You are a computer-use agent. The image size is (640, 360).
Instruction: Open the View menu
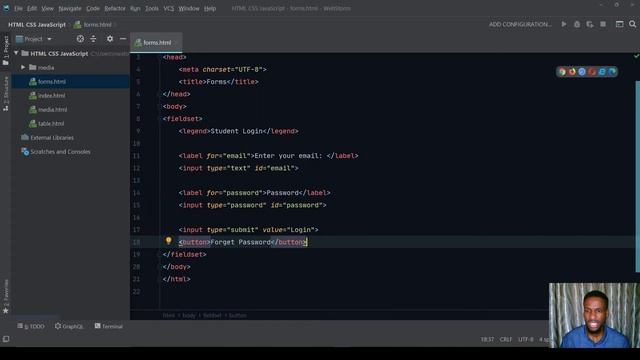(47, 8)
